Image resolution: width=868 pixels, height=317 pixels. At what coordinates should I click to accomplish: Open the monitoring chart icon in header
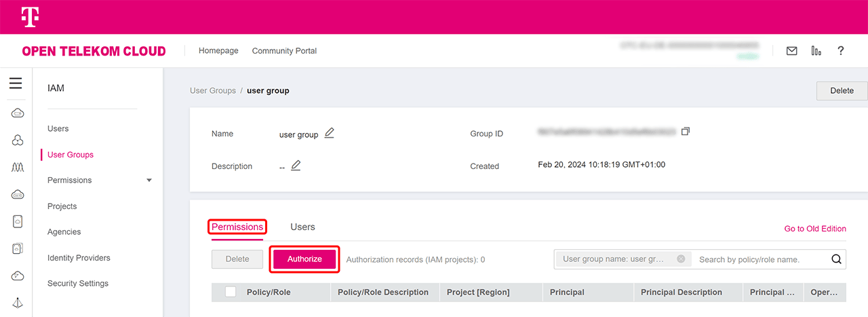click(x=816, y=51)
